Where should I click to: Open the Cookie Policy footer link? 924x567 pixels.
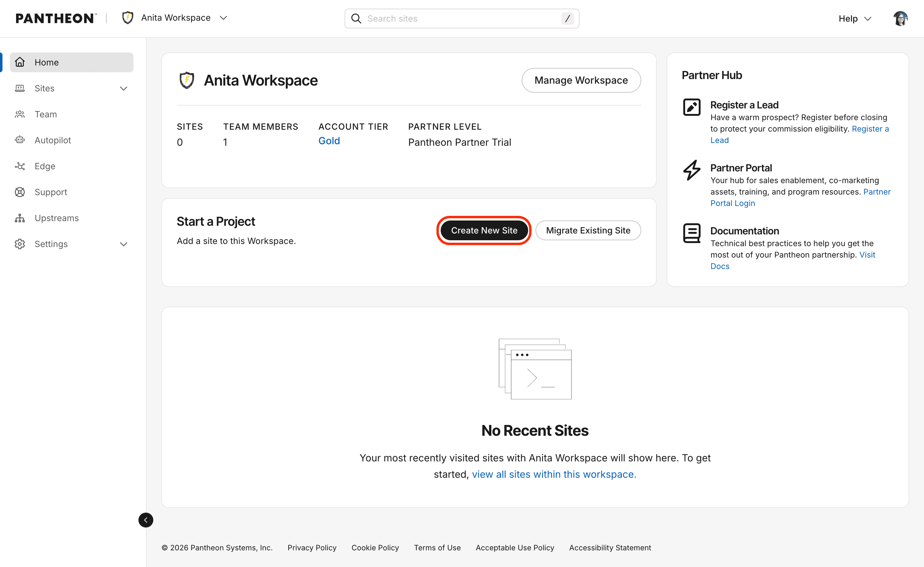[x=375, y=548]
